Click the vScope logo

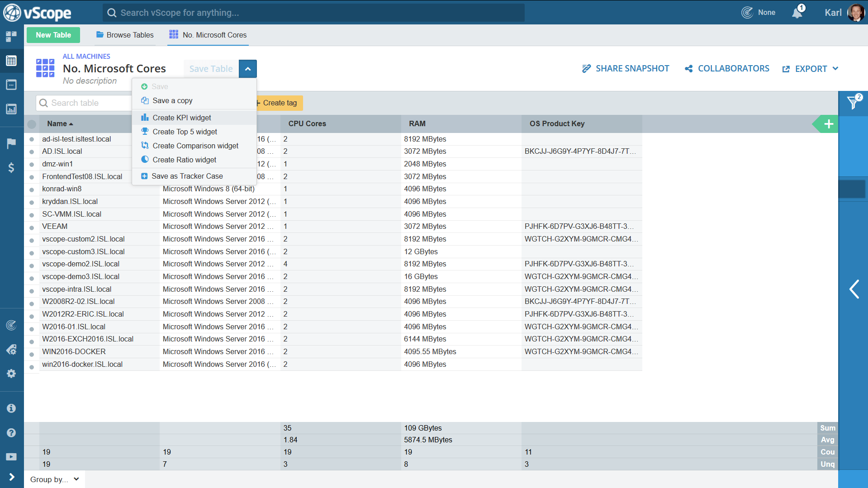38,13
